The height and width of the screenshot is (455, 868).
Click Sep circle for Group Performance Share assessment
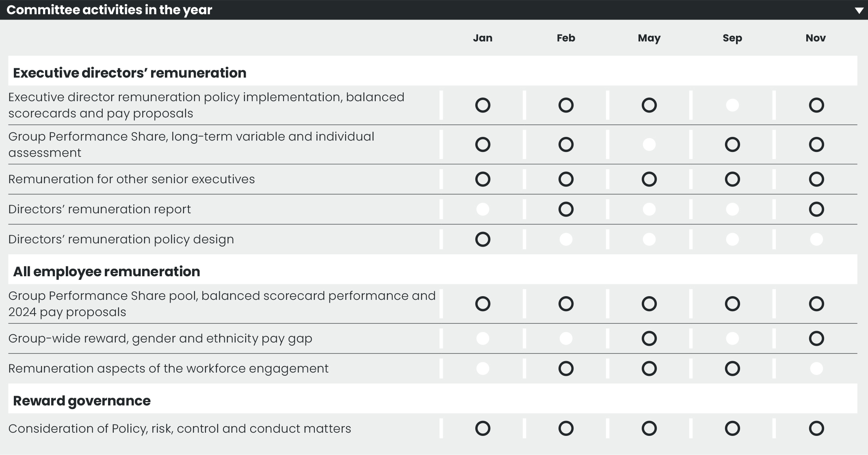(732, 145)
